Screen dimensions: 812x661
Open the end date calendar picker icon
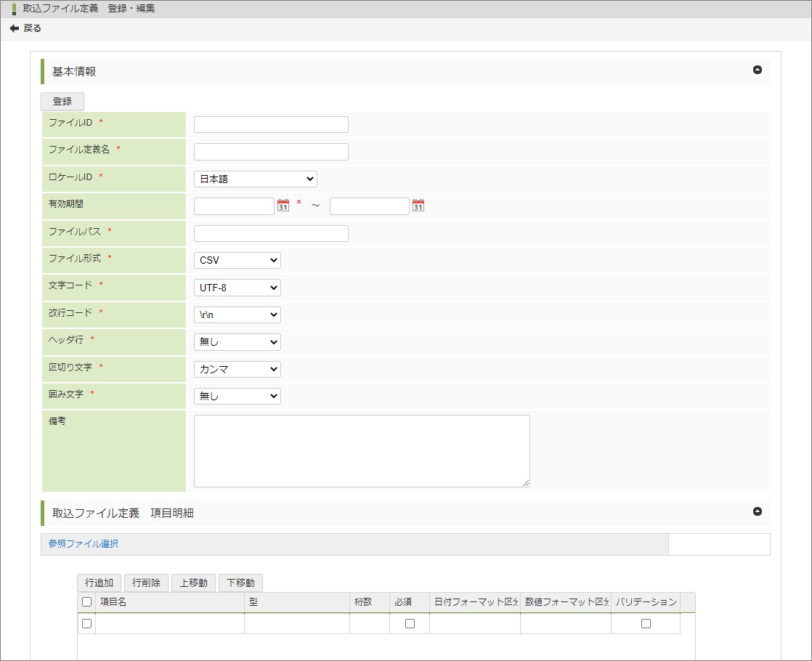pyautogui.click(x=418, y=206)
